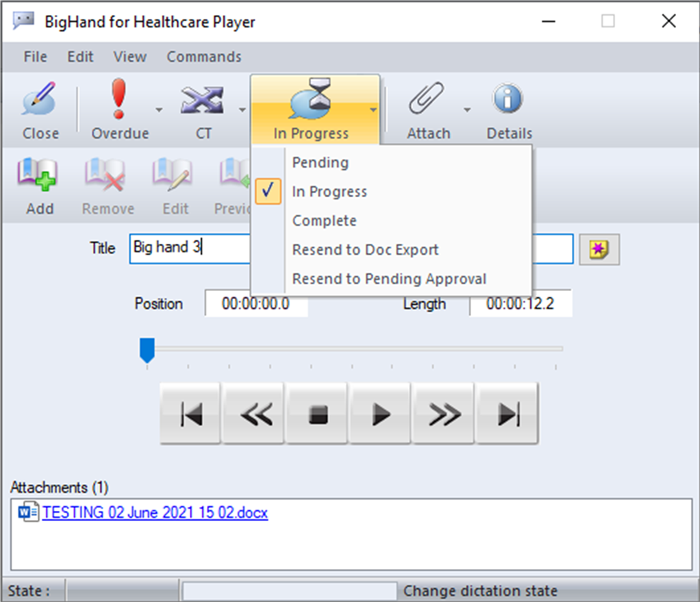700x602 pixels.
Task: Expand the Overdue dropdown arrow
Action: point(159,110)
